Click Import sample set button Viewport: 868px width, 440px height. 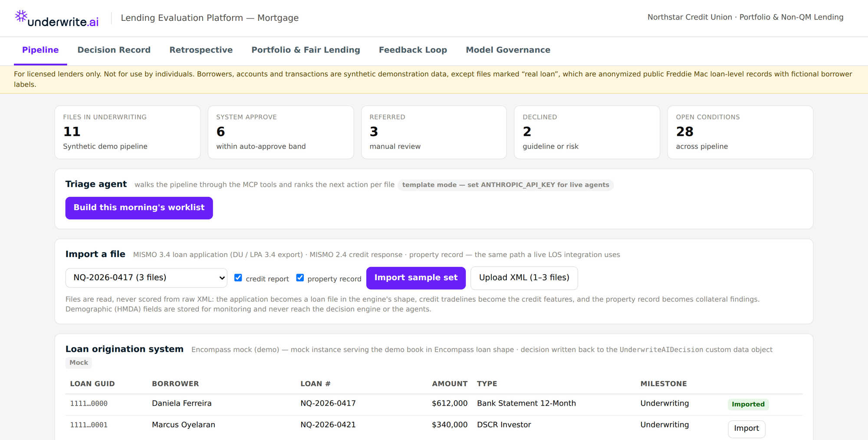point(416,278)
